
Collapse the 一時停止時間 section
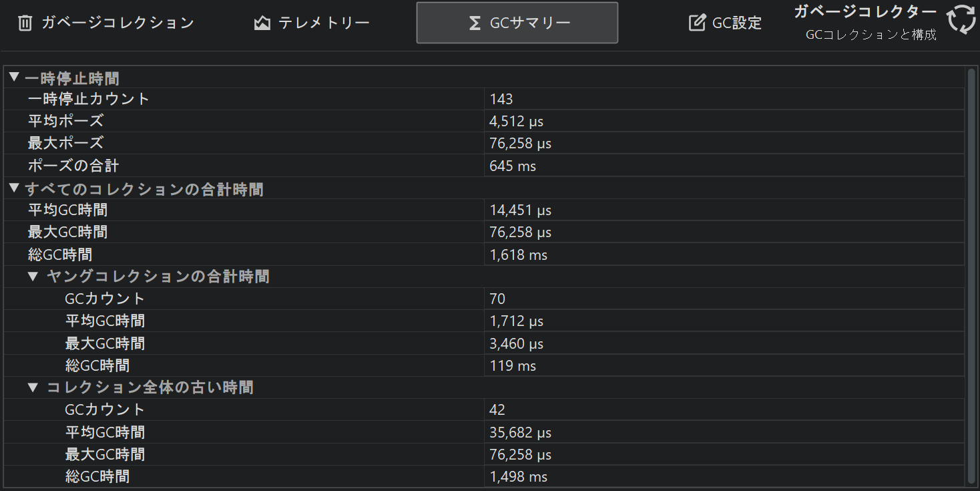pos(15,77)
